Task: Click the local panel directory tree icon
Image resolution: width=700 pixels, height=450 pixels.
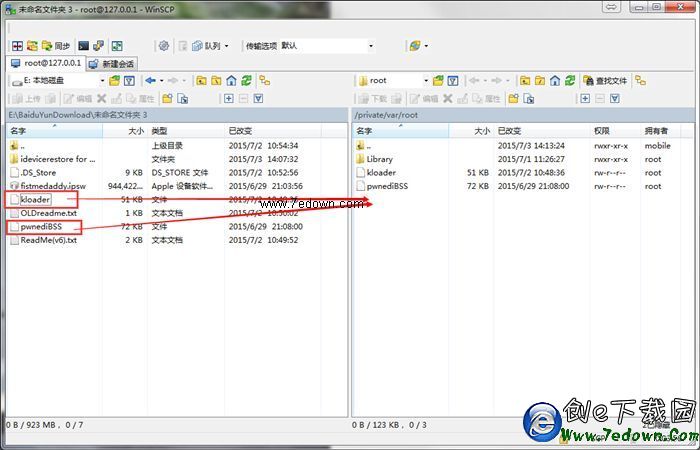Action: click(265, 81)
